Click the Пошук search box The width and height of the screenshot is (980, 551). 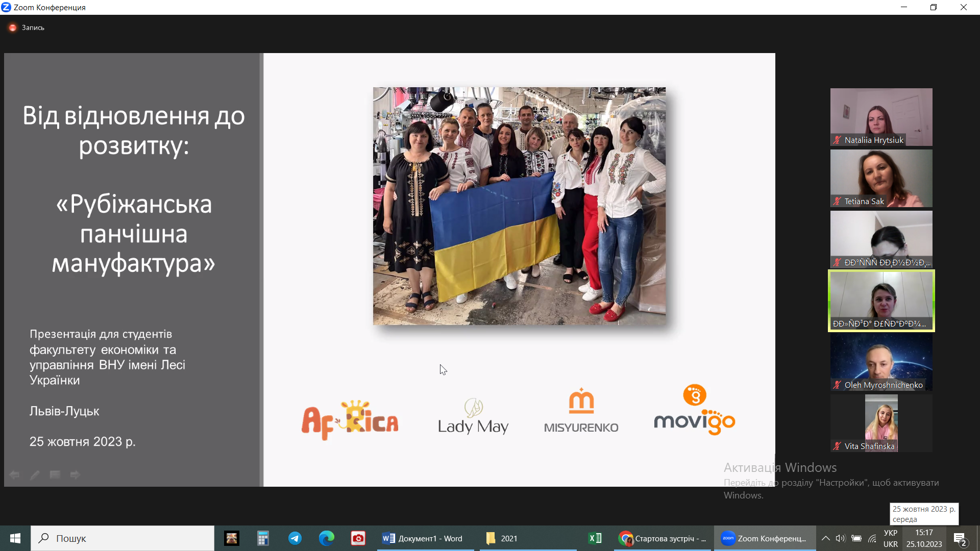(x=122, y=538)
